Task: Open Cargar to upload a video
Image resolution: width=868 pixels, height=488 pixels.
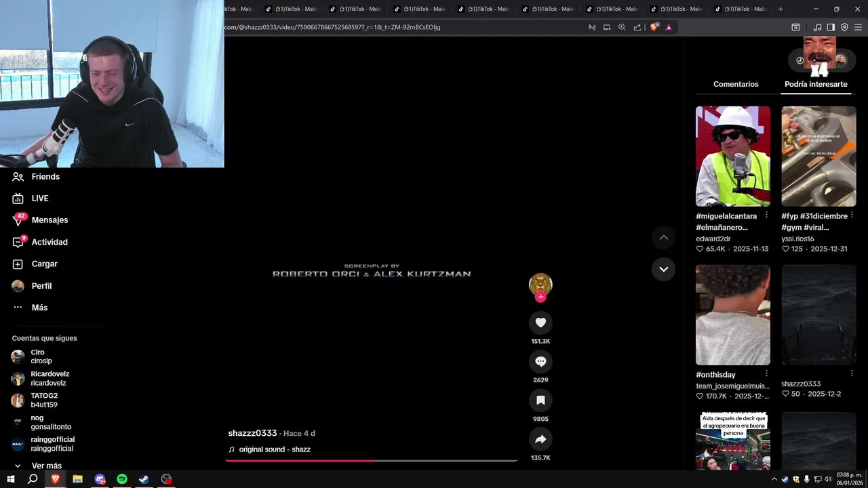Action: 35,264
